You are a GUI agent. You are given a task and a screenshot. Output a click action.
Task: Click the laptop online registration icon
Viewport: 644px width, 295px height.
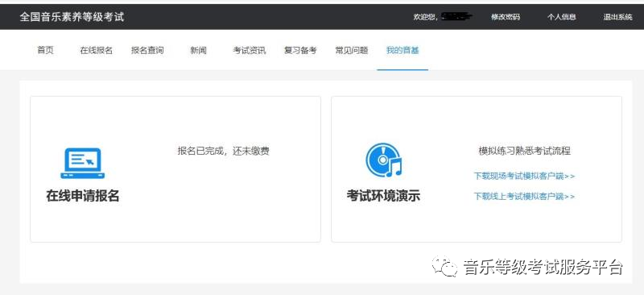(83, 164)
